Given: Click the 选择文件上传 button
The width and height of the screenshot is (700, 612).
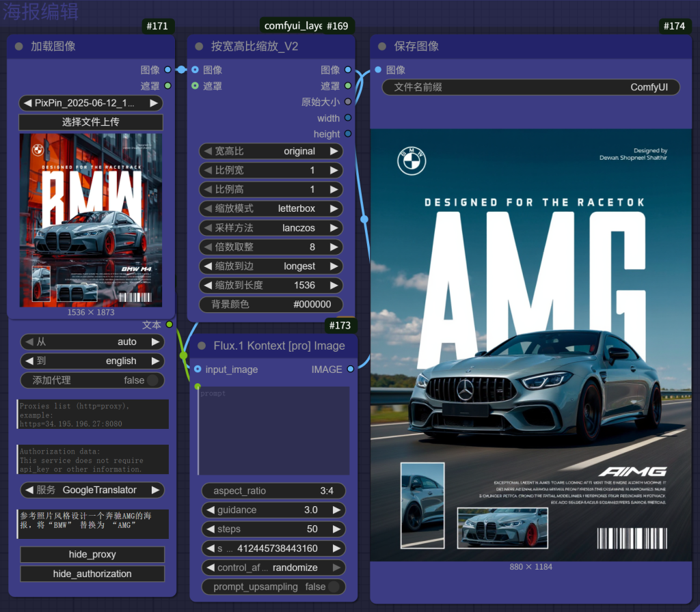Looking at the screenshot, I should tap(91, 122).
